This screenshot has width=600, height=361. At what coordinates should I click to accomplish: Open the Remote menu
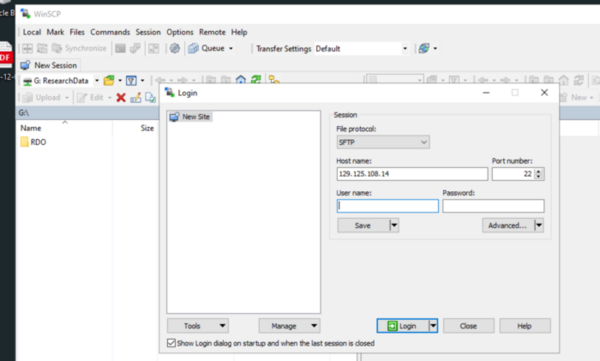pyautogui.click(x=212, y=32)
